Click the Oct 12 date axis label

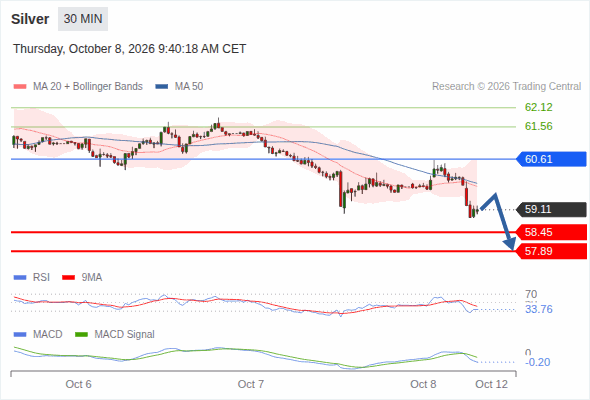pyautogui.click(x=491, y=384)
